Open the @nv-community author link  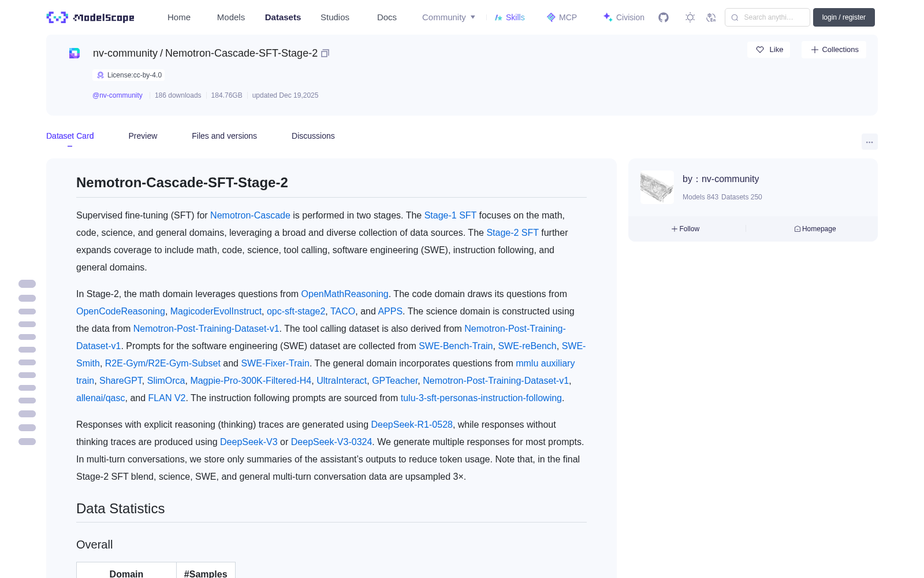(117, 95)
